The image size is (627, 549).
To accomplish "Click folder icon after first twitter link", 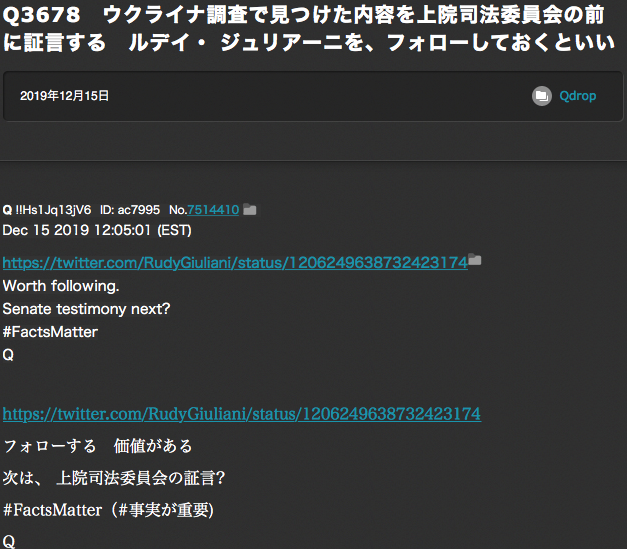I will [475, 259].
